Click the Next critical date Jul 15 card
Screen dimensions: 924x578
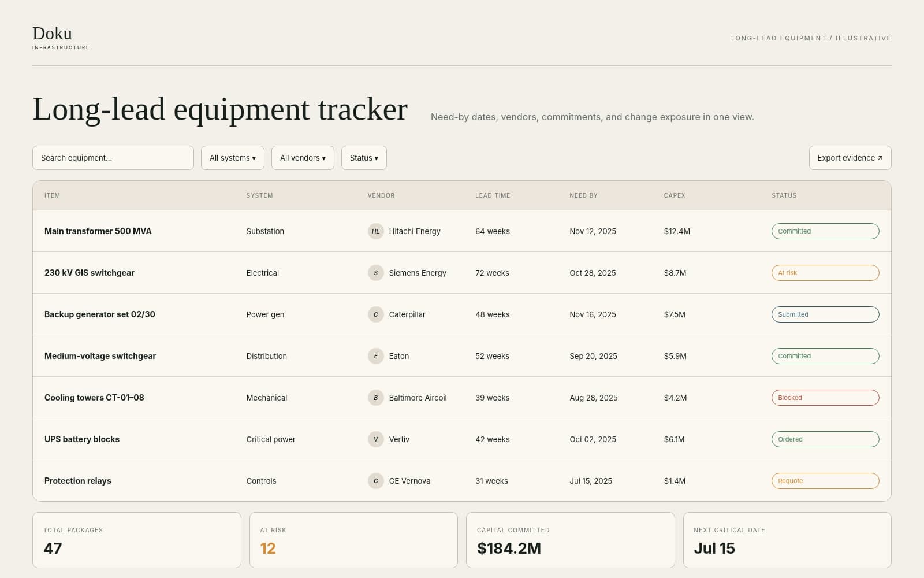click(x=787, y=540)
